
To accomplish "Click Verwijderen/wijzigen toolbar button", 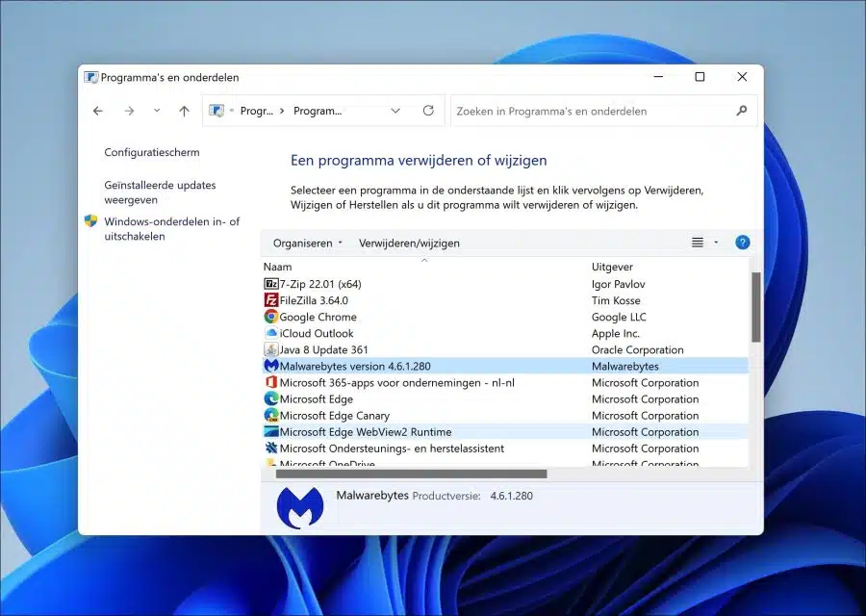I will [409, 244].
